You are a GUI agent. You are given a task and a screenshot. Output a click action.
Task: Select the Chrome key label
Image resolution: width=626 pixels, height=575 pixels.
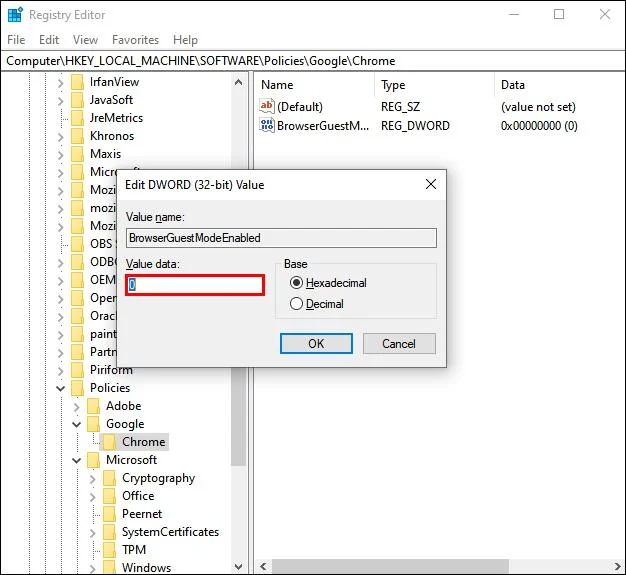coord(144,442)
